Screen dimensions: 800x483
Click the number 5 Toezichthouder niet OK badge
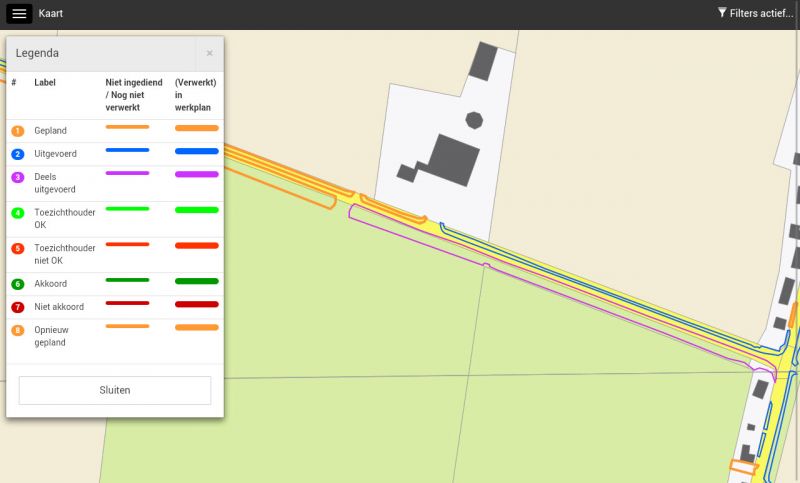pyautogui.click(x=18, y=248)
